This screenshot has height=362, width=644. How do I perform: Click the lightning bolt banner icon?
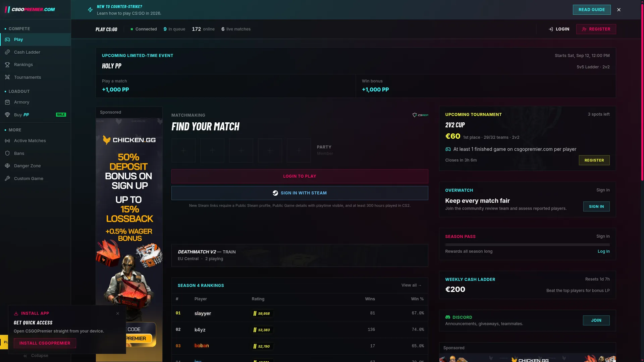90,10
